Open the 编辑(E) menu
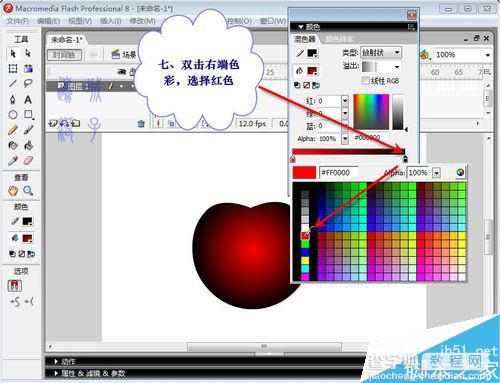Image resolution: width=500 pixels, height=383 pixels. click(49, 21)
